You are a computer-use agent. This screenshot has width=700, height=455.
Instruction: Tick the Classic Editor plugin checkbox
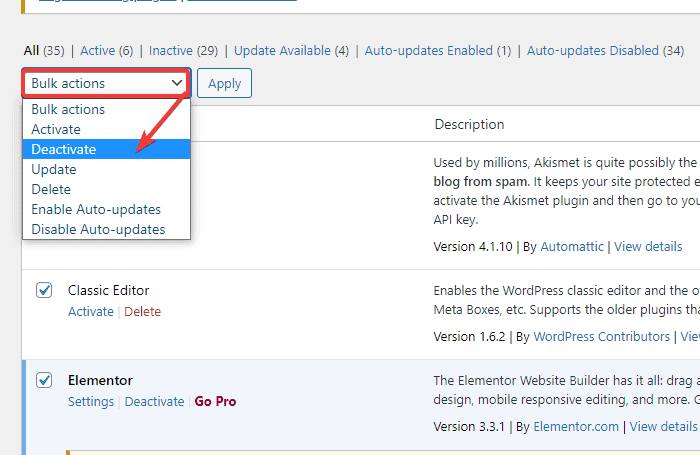point(44,290)
